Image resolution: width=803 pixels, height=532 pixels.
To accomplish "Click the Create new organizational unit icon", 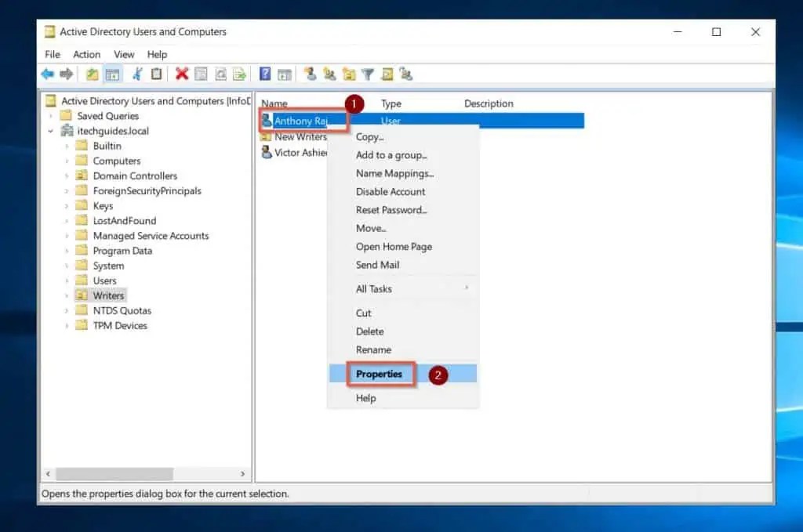I will pos(350,73).
